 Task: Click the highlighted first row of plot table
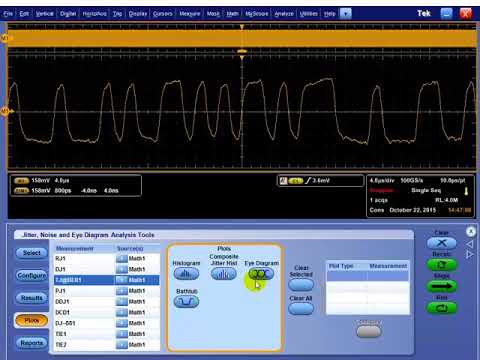[368, 276]
